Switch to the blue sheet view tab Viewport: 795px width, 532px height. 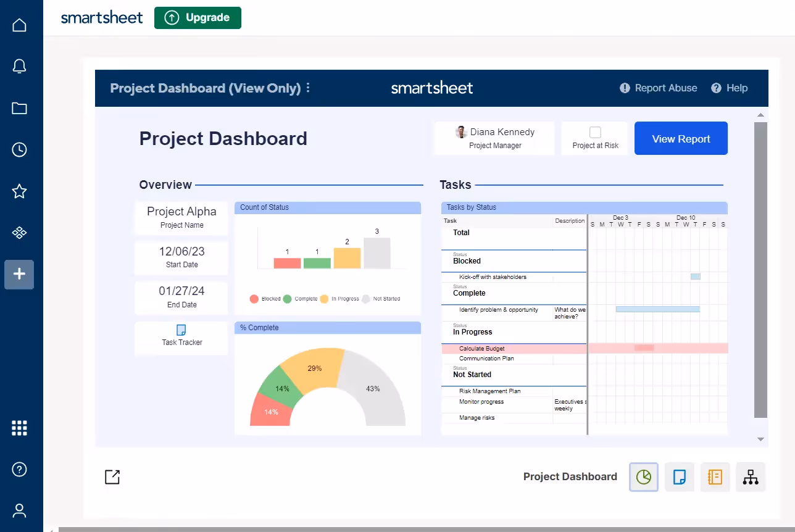tap(680, 477)
